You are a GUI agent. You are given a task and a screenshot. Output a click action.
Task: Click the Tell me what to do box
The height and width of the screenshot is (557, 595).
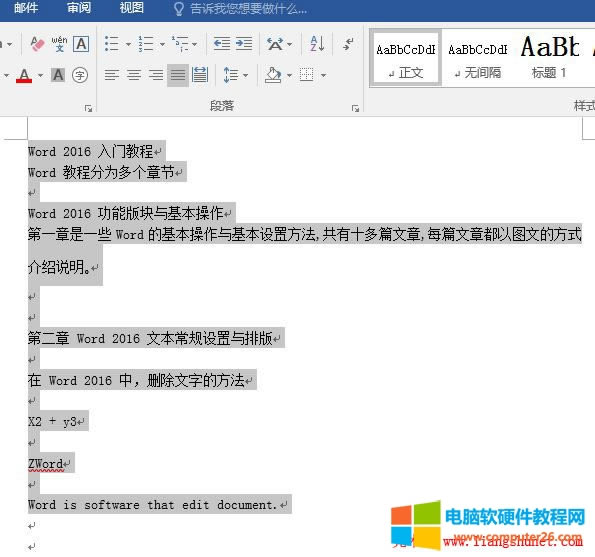tap(240, 8)
